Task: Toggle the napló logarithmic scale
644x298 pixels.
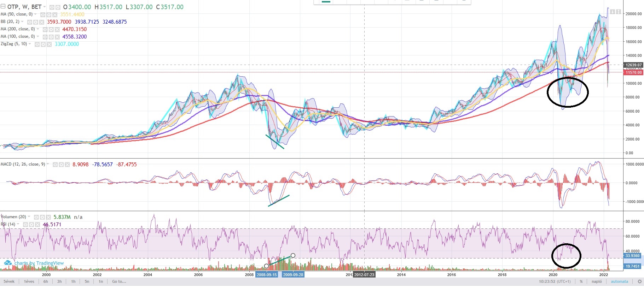Action: tap(597, 281)
